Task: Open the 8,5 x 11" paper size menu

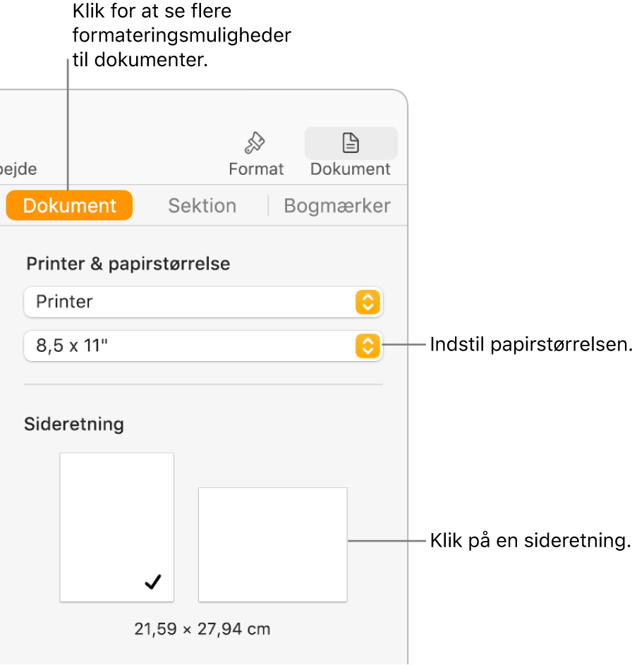Action: pyautogui.click(x=203, y=346)
